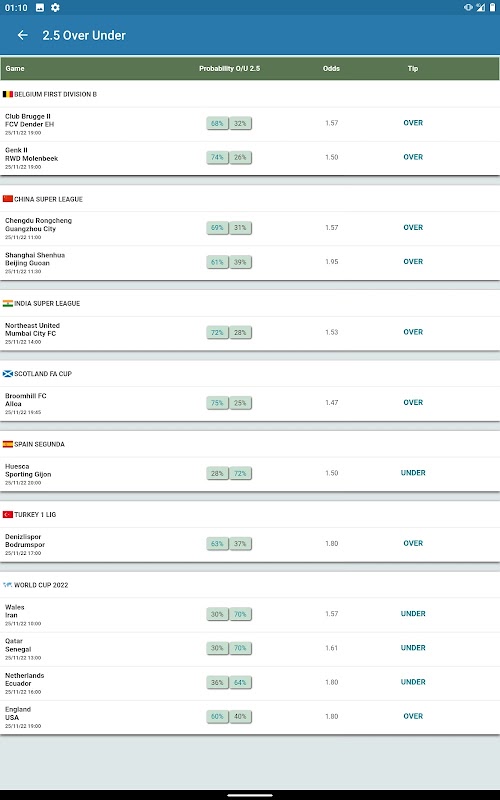Tap the Tip column header

tap(413, 68)
